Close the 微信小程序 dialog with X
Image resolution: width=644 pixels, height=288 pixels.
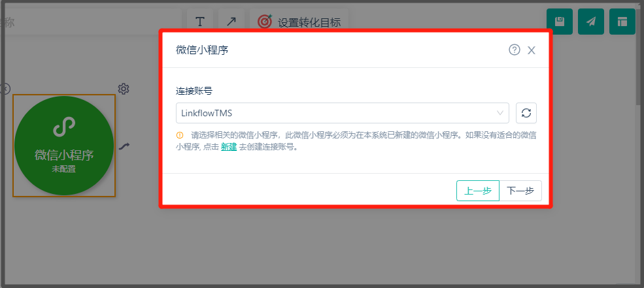pos(532,50)
